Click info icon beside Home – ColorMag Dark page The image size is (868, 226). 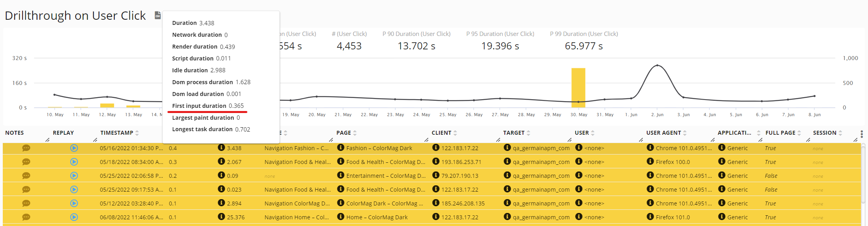coord(340,217)
